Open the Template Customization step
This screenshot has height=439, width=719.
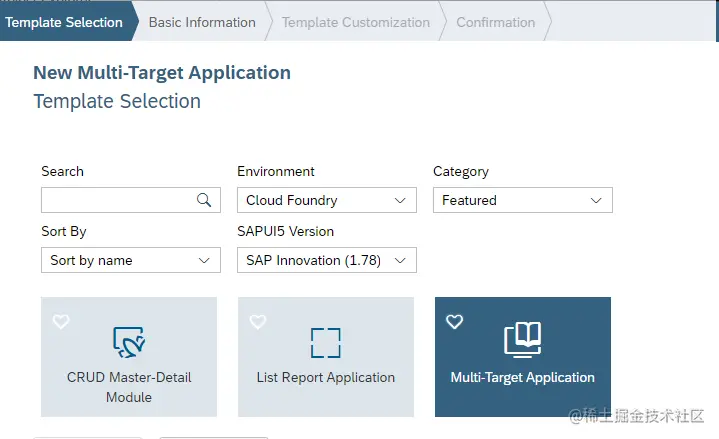pyautogui.click(x=355, y=22)
